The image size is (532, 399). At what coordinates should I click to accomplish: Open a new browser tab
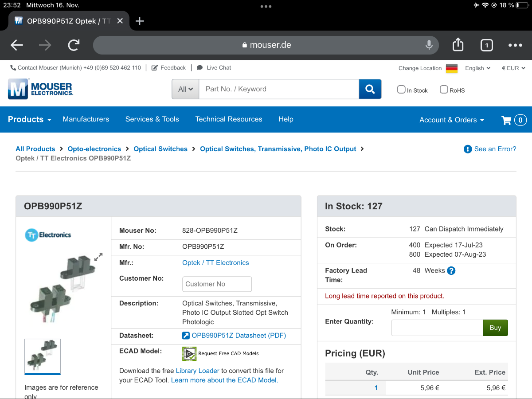pos(140,21)
